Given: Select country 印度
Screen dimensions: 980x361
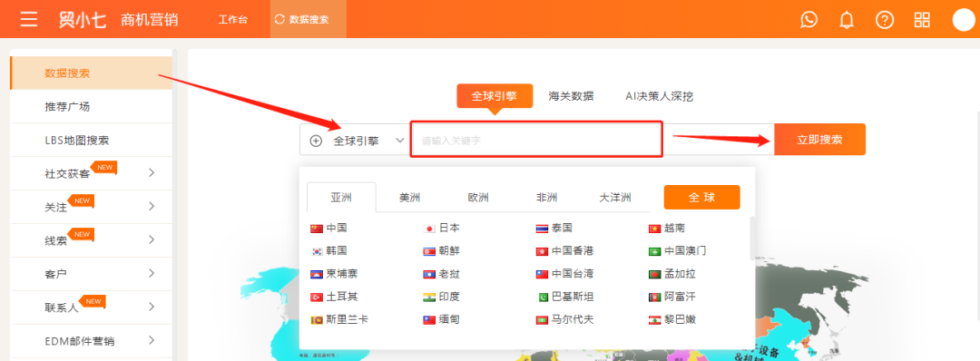Looking at the screenshot, I should pos(441,297).
